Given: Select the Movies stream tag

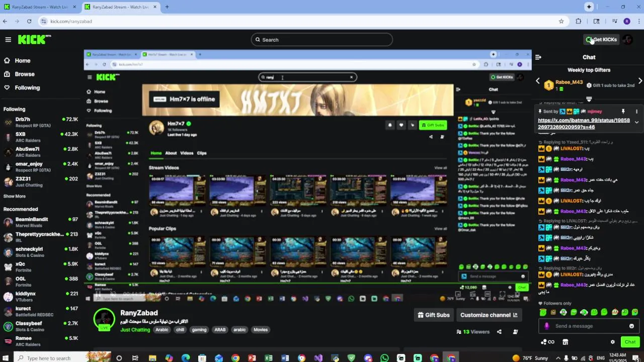Looking at the screenshot, I should tap(261, 330).
